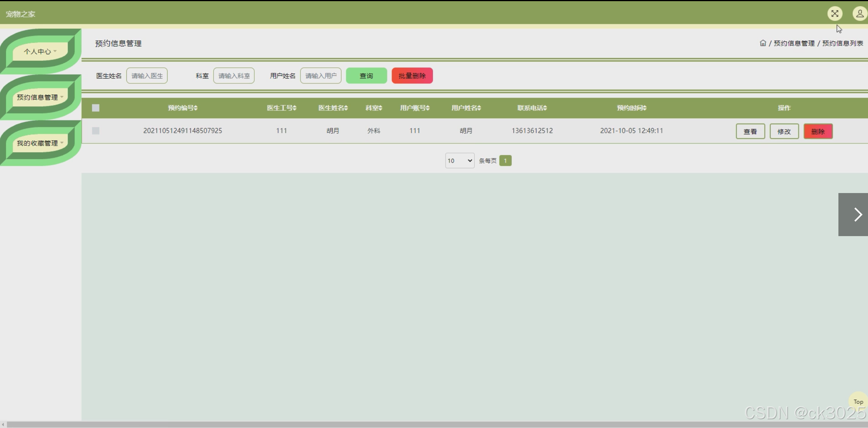868x428 pixels.
Task: Click the home icon in breadcrumb
Action: coord(763,43)
